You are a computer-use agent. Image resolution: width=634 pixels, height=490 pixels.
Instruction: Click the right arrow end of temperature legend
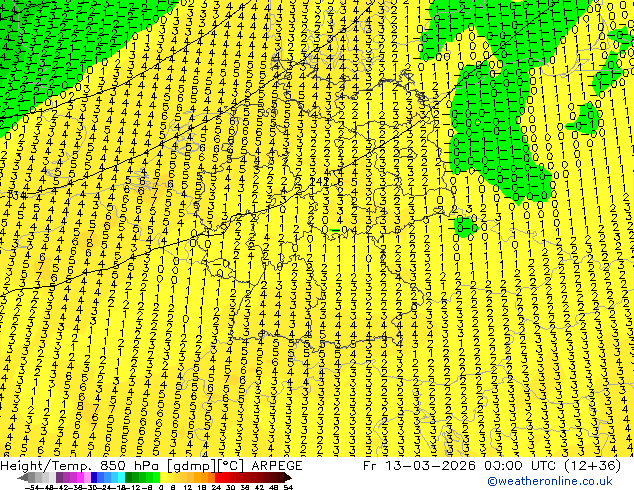[x=288, y=478]
